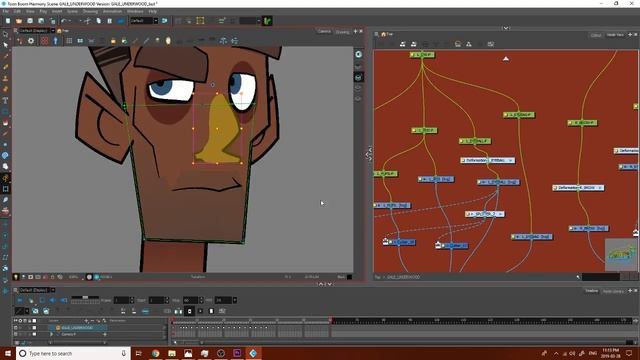Open the Animation menu
The image size is (640, 360).
click(112, 11)
